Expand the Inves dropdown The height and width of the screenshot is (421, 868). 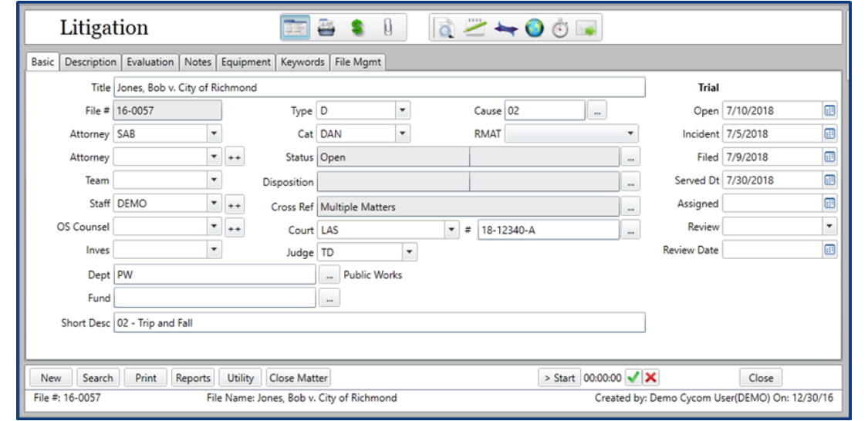tap(214, 250)
